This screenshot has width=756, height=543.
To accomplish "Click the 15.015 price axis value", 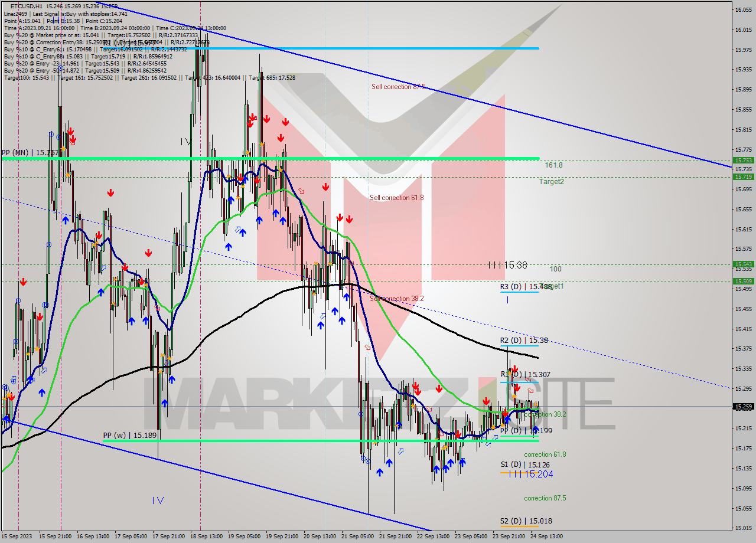I will coord(743,528).
